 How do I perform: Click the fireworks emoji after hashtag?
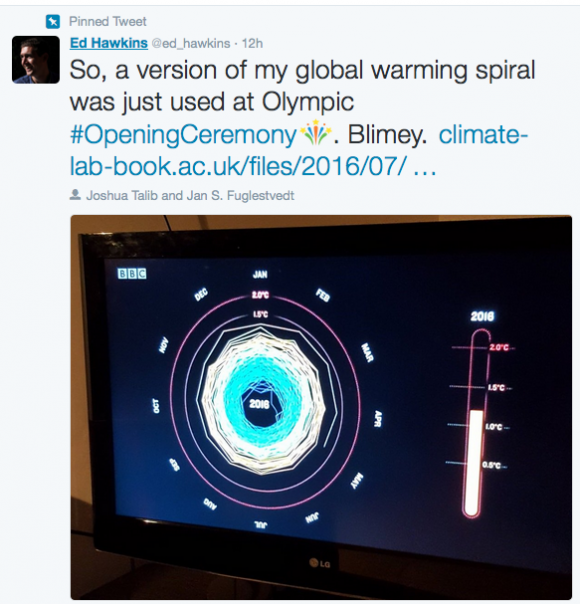pyautogui.click(x=315, y=132)
